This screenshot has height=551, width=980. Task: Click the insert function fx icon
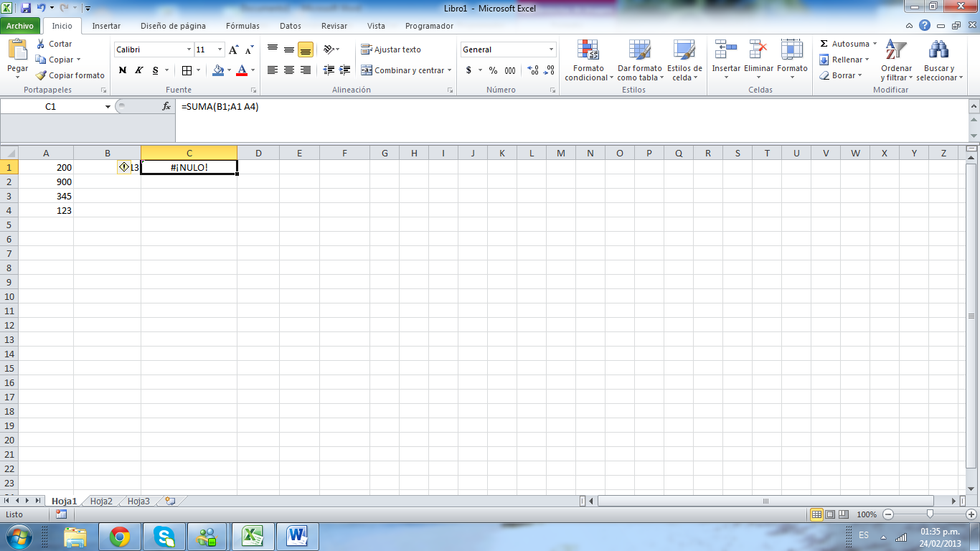(x=166, y=106)
